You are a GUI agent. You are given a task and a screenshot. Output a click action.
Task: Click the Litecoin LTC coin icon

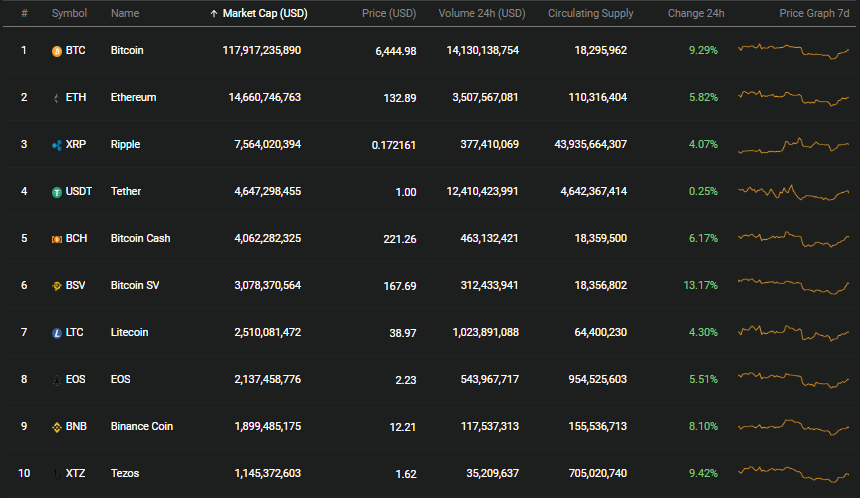[x=56, y=333]
